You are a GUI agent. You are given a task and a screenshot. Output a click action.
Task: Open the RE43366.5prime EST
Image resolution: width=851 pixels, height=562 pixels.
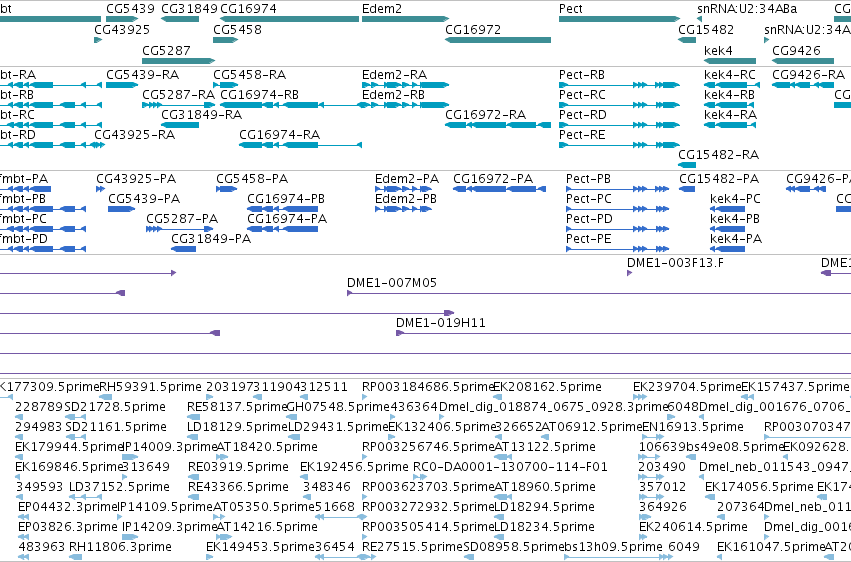(x=194, y=497)
